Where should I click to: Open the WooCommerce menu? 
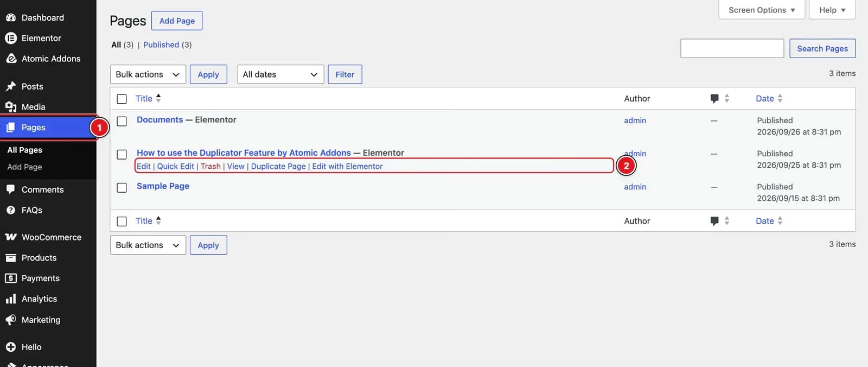(52, 237)
